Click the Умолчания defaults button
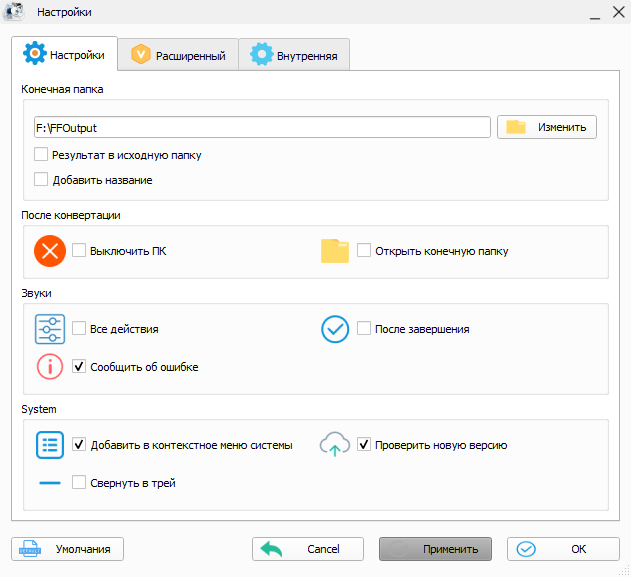The image size is (631, 577). pos(67,549)
